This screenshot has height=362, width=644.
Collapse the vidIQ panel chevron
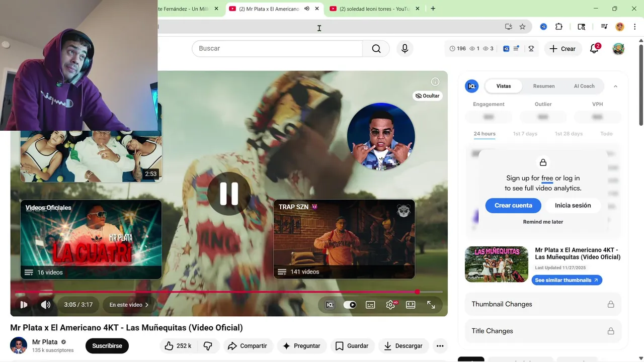coord(615,86)
